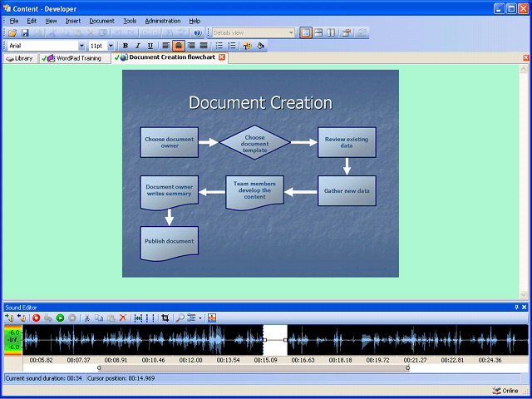
Task: Click the blue Help question mark icon
Action: pos(197,32)
